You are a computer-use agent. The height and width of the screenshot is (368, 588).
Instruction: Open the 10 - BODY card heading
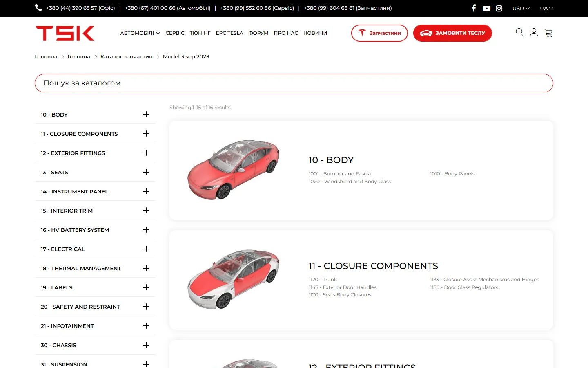coord(331,160)
